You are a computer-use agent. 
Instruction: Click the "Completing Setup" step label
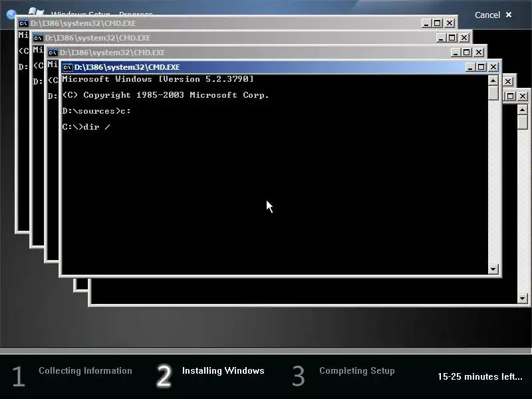point(357,371)
